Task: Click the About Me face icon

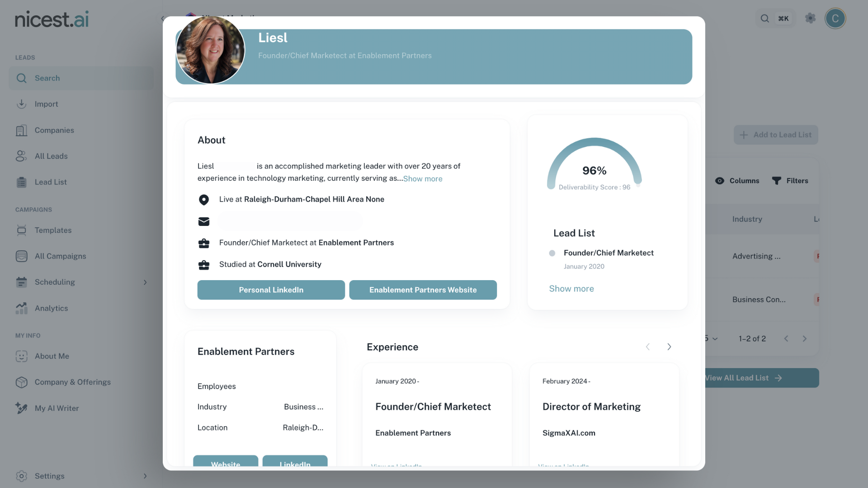Action: click(x=21, y=356)
